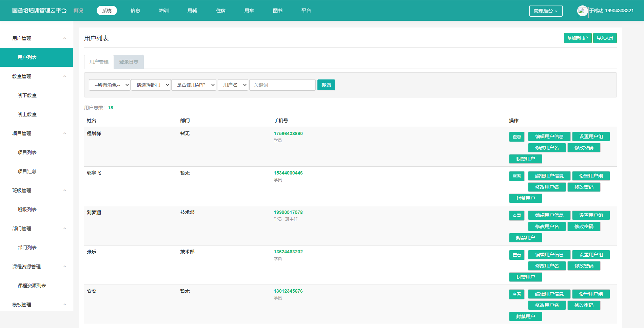The height and width of the screenshot is (328, 644).
Task: Click 封禁用户 for user 郭宇飞
Action: click(x=525, y=198)
